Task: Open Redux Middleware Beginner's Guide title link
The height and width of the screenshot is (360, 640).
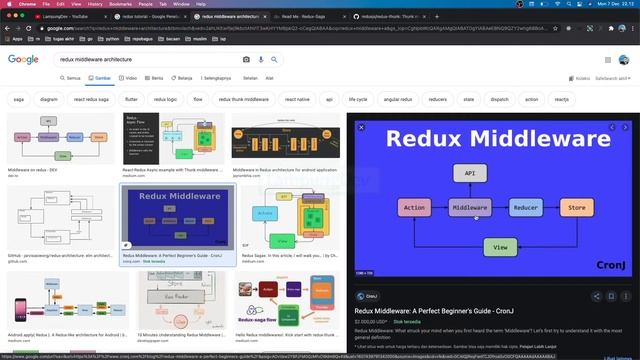Action: 434,311
